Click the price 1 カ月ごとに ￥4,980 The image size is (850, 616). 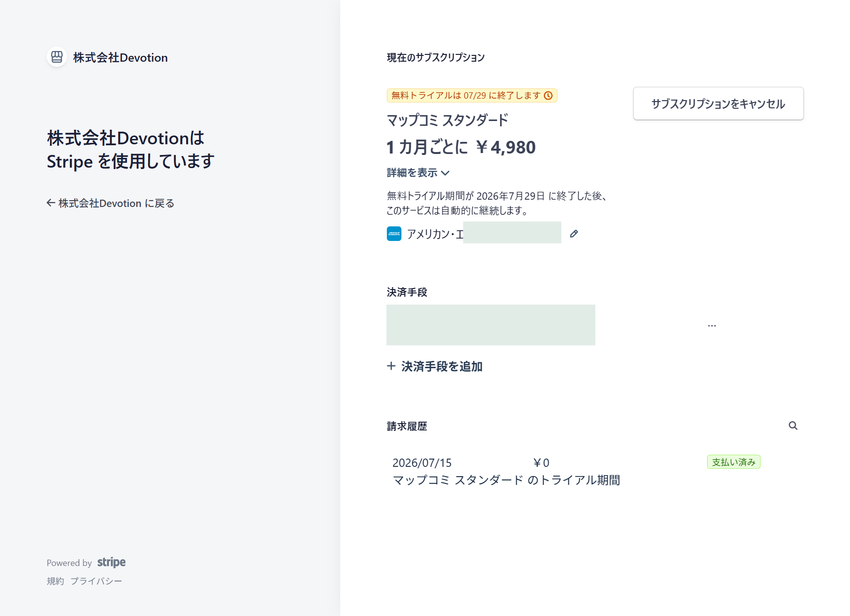pos(461,147)
